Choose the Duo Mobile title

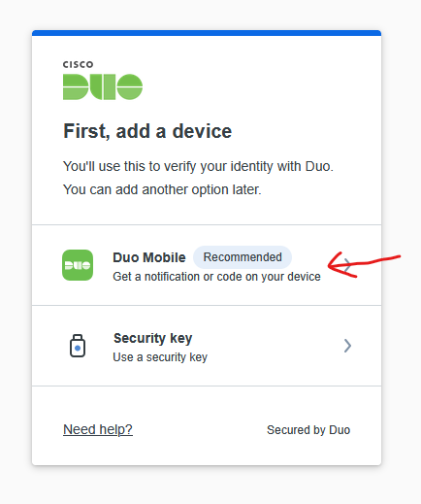coord(149,257)
